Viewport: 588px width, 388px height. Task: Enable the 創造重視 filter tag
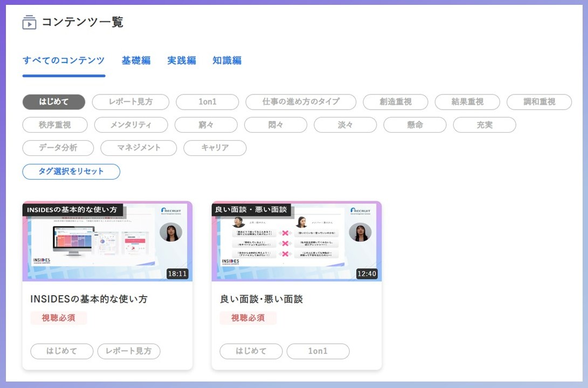(396, 102)
